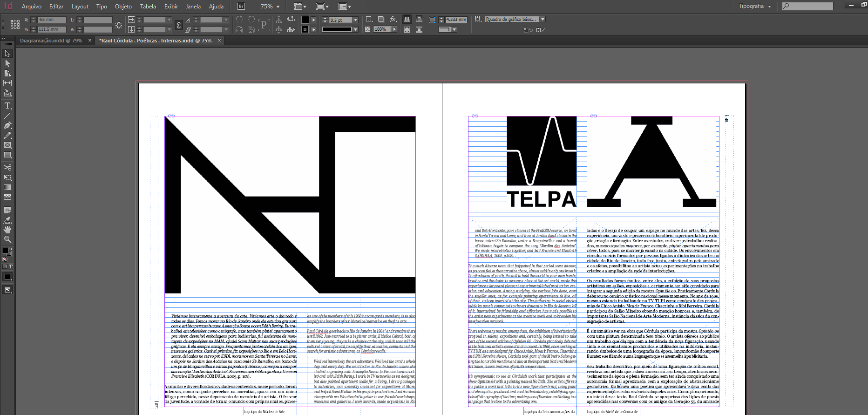Close the Raul Córdula document tab
The width and height of the screenshot is (868, 415).
coord(219,41)
